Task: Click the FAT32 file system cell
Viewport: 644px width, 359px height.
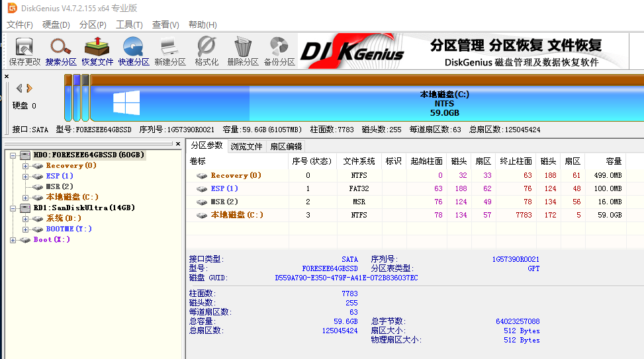Action: 359,188
